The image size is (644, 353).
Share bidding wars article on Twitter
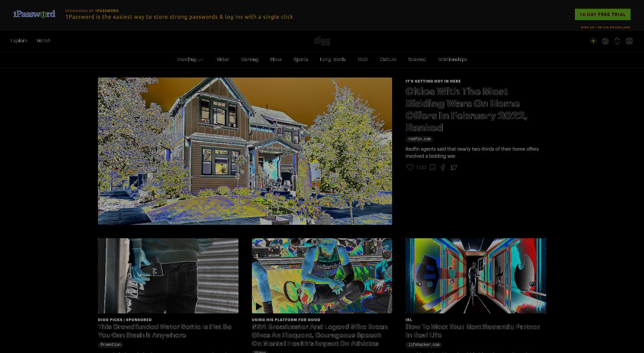pos(454,167)
